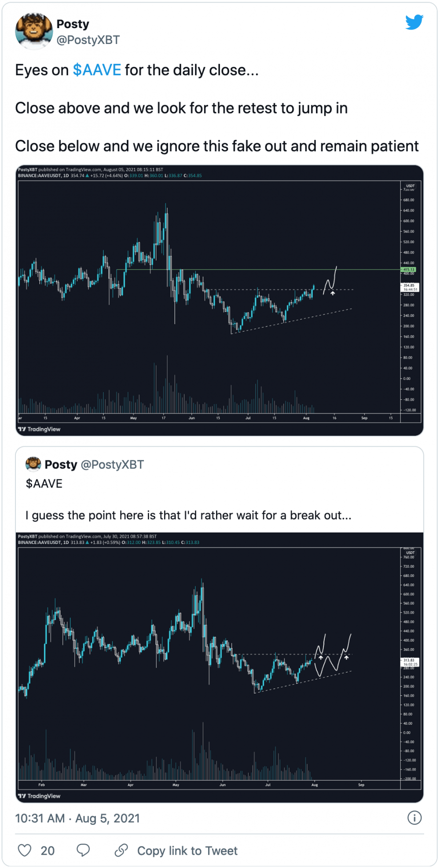440x868 pixels.
Task: Open @PostyXBT handle at top
Action: pyautogui.click(x=88, y=40)
